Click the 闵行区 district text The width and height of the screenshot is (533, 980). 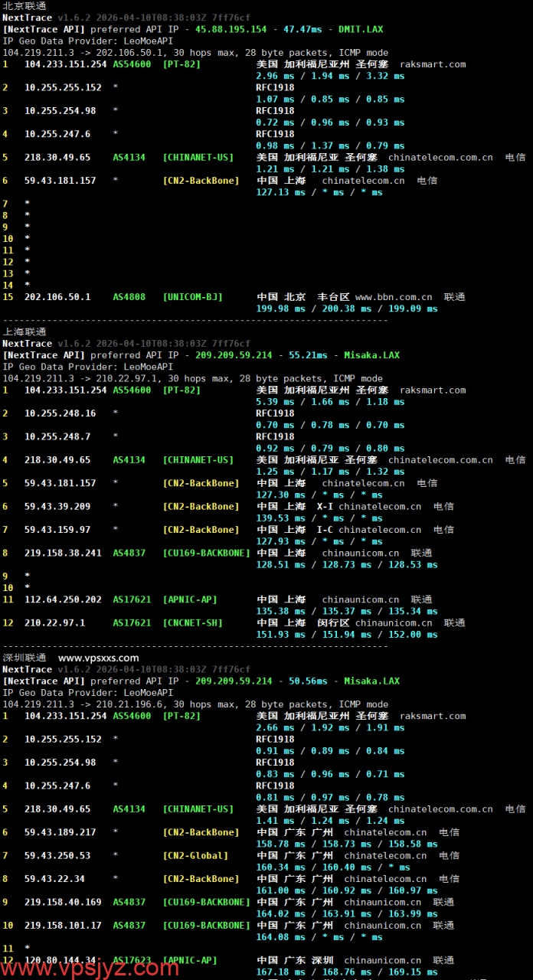333,623
